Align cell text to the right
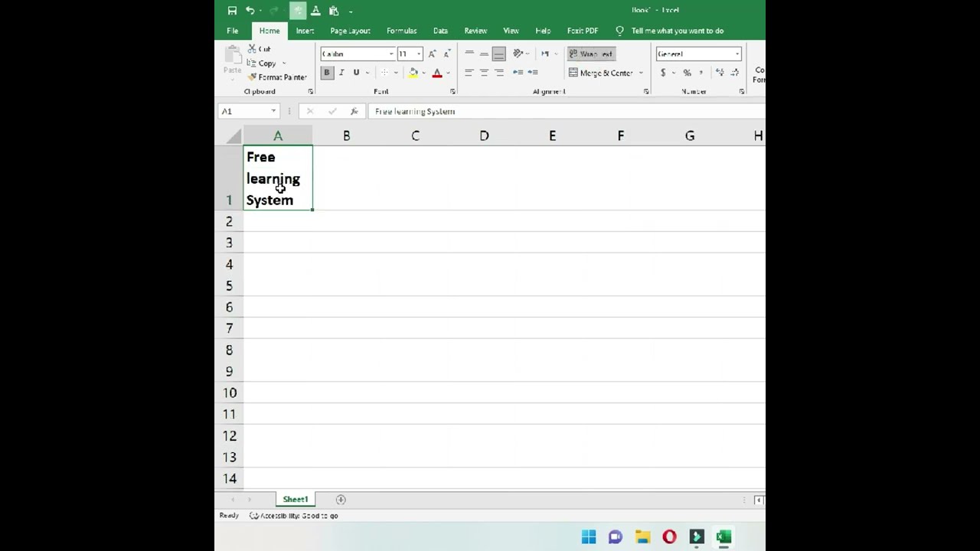Image resolution: width=980 pixels, height=551 pixels. (499, 73)
